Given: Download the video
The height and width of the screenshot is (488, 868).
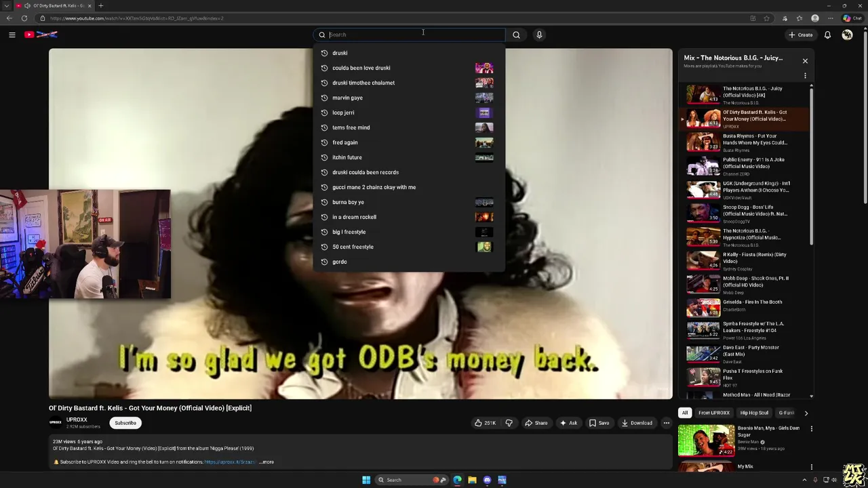Looking at the screenshot, I should [637, 423].
